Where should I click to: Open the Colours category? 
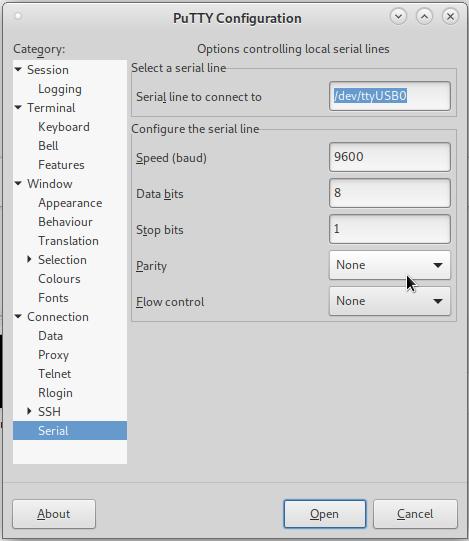pos(59,279)
